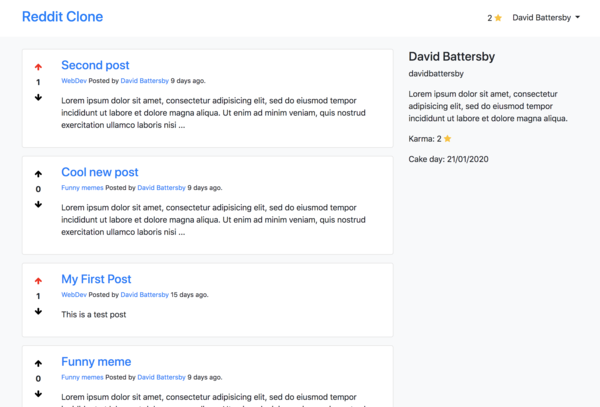
Task: Visit WebDev community from My First Post
Action: (x=74, y=295)
